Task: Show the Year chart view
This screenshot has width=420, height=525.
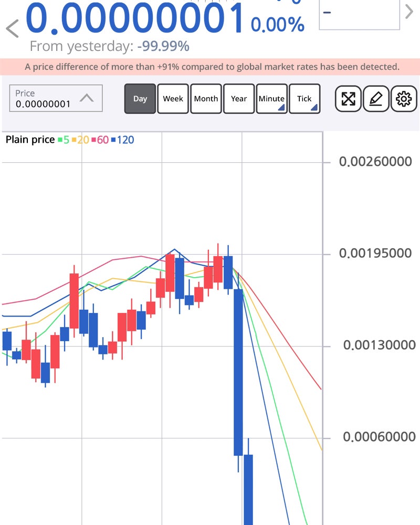Action: [239, 99]
